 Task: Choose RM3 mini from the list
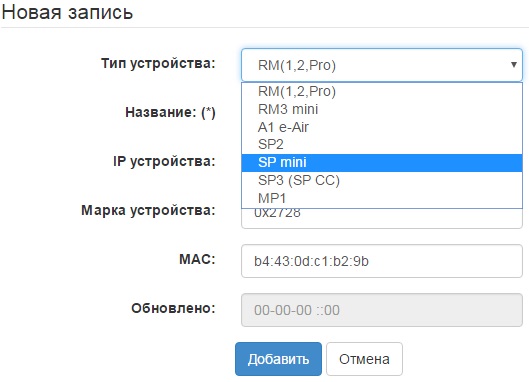(x=382, y=109)
